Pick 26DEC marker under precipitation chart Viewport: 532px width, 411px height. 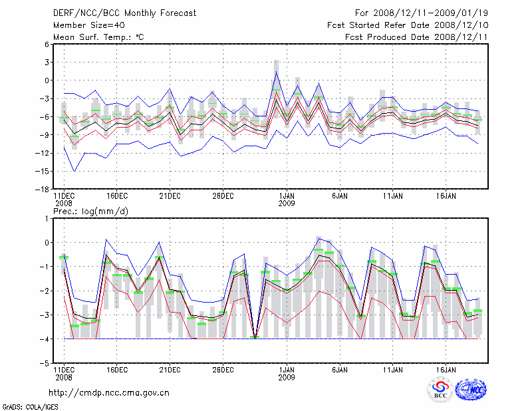point(223,368)
